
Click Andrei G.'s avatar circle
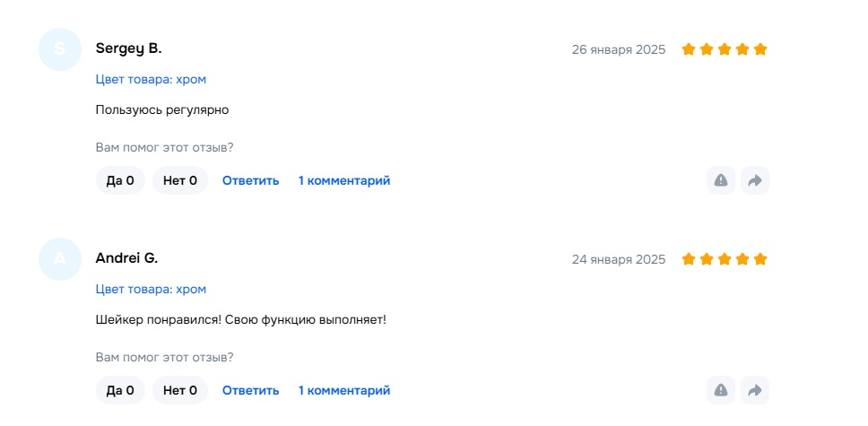(x=60, y=259)
